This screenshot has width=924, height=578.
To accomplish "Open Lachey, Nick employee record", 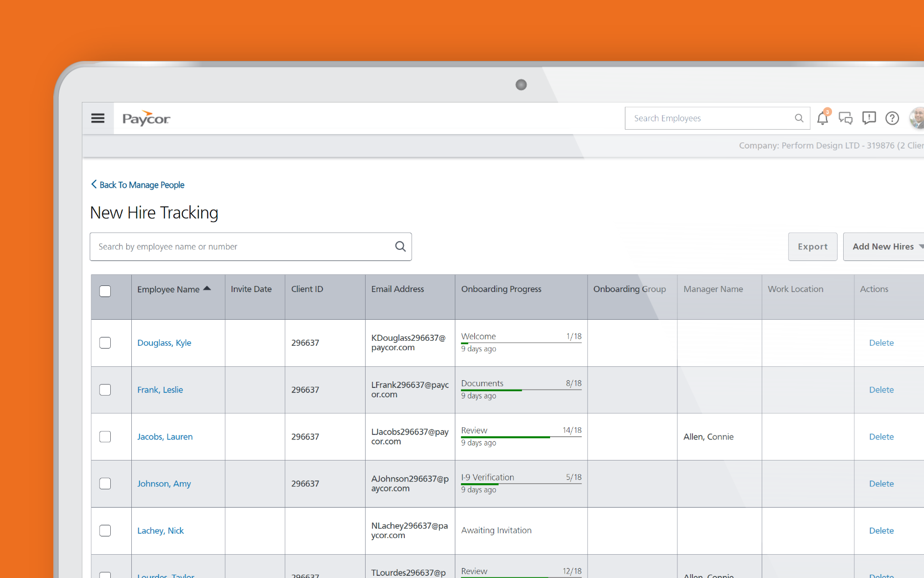I will (x=160, y=531).
